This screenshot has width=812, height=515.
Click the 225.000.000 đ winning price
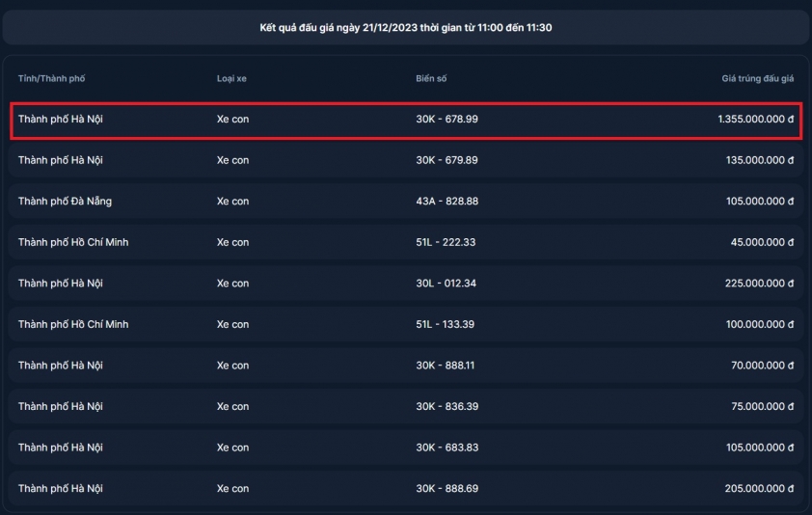(x=759, y=284)
